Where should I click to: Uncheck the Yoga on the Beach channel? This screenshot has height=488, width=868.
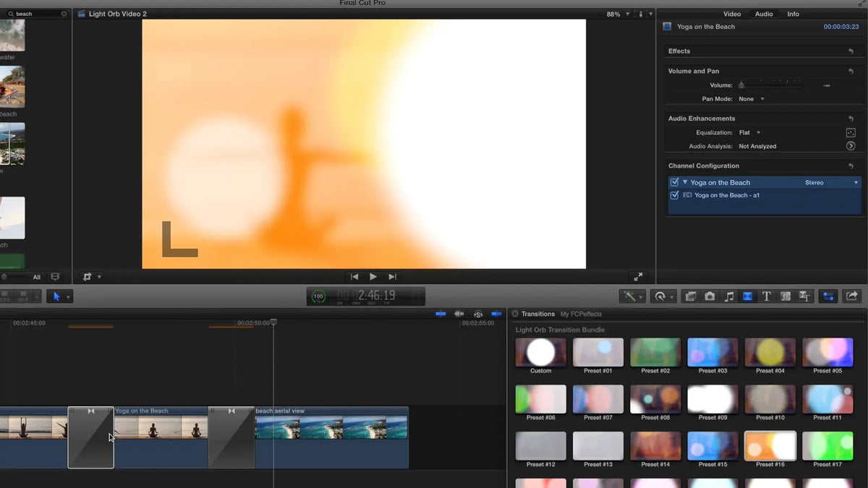point(675,183)
